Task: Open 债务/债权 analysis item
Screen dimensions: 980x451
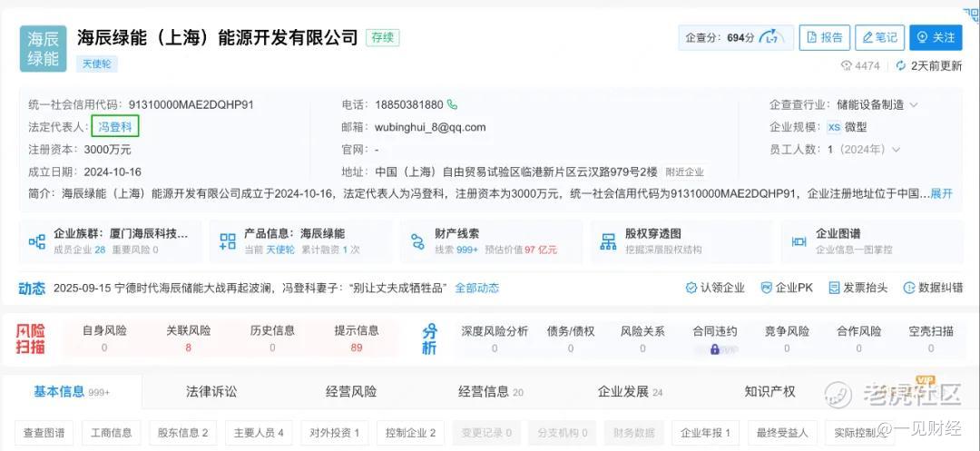Action: 571,338
